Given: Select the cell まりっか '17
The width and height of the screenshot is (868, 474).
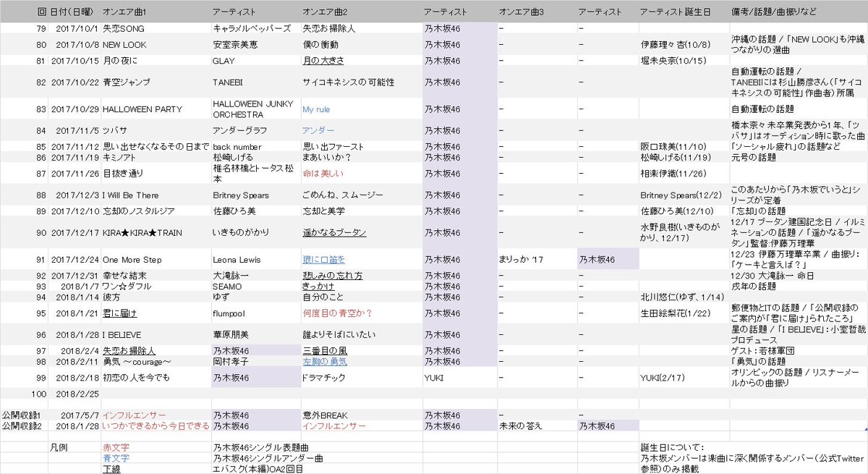Looking at the screenshot, I should (x=521, y=259).
